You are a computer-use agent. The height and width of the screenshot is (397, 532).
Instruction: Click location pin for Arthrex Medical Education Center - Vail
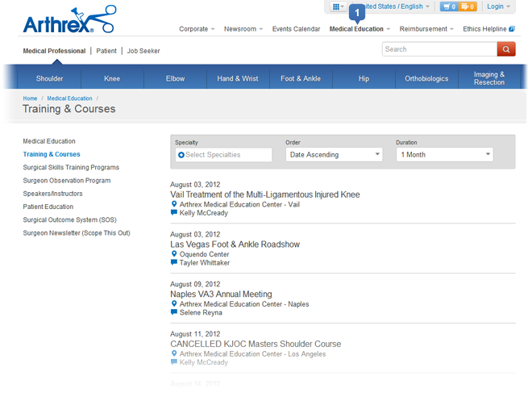174,204
